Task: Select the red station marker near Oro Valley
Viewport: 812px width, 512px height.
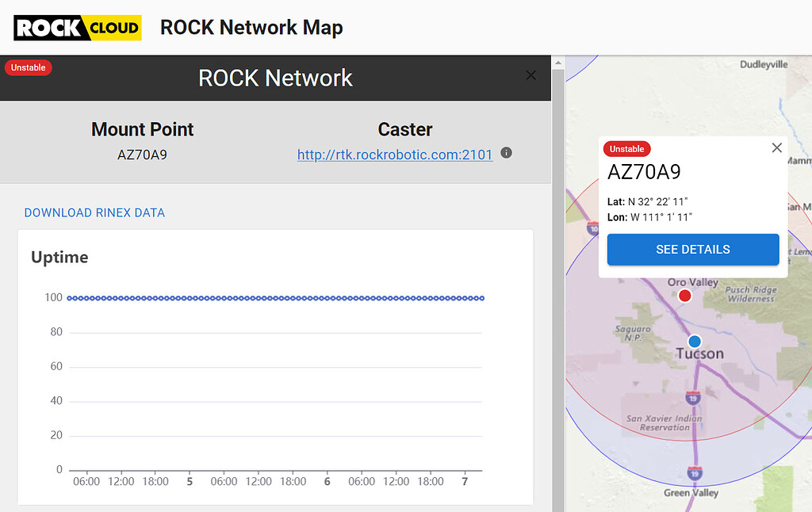Action: pos(684,296)
